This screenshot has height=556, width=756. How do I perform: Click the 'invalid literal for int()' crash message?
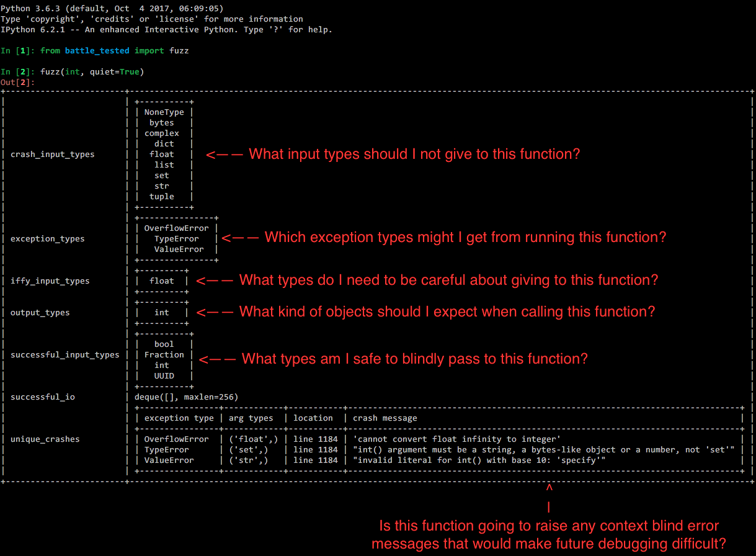point(479,460)
